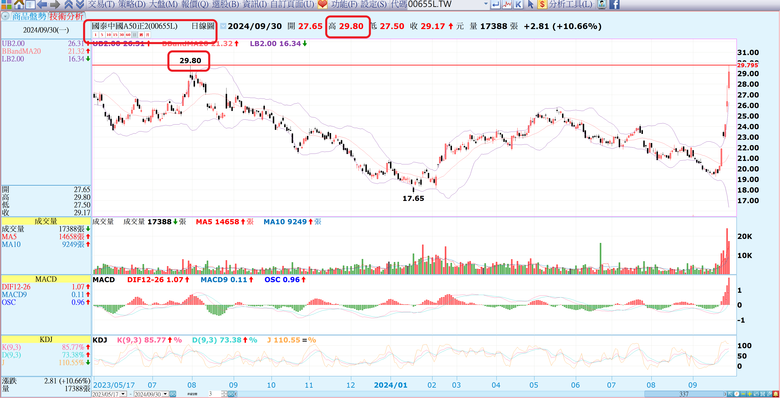Click the enter-symbol confirm icon after code box
The image size is (780, 398).
[495, 4]
